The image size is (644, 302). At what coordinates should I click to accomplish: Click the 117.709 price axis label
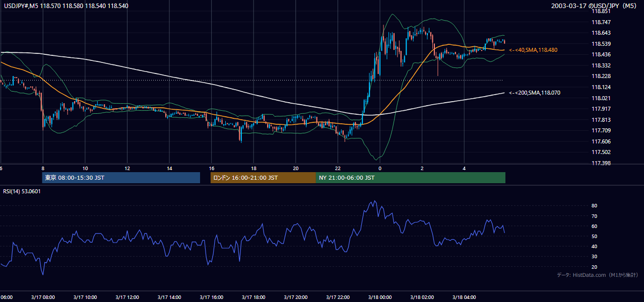click(602, 130)
